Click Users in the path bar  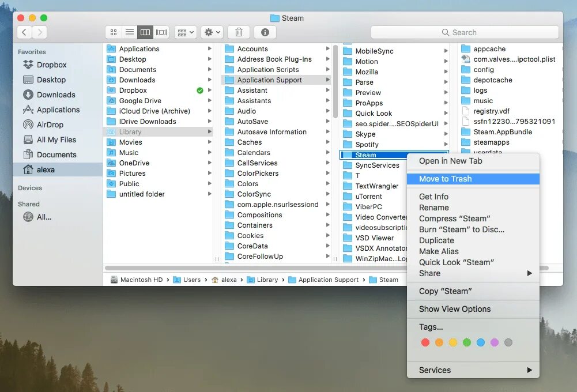point(187,280)
